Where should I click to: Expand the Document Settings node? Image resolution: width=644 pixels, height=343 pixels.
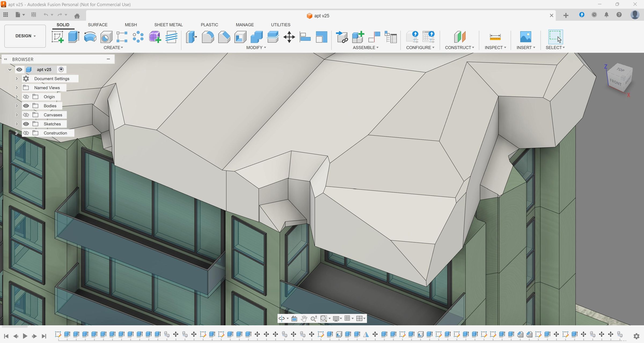17,79
